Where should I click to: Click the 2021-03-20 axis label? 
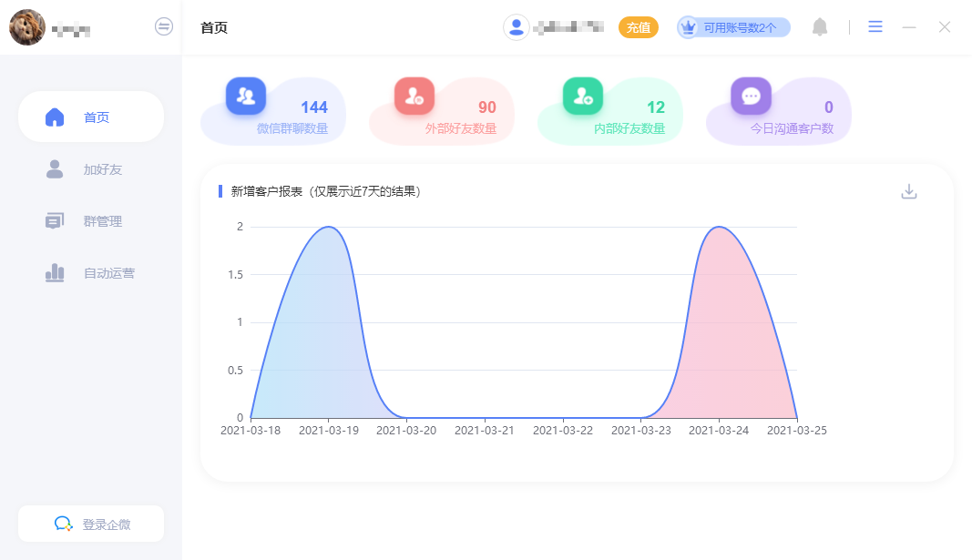(x=406, y=431)
